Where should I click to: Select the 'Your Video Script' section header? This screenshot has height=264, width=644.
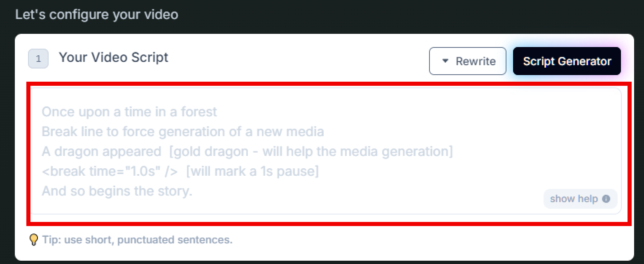[114, 57]
